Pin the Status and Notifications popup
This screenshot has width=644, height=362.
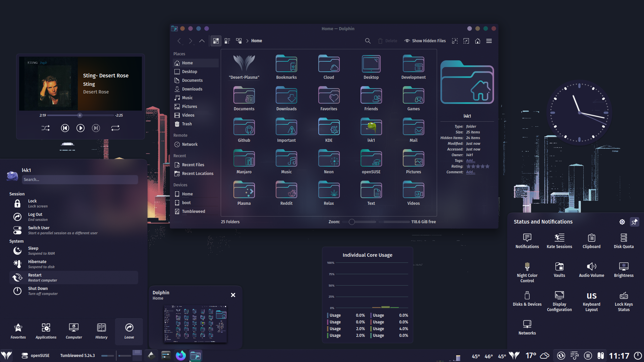coord(635,222)
